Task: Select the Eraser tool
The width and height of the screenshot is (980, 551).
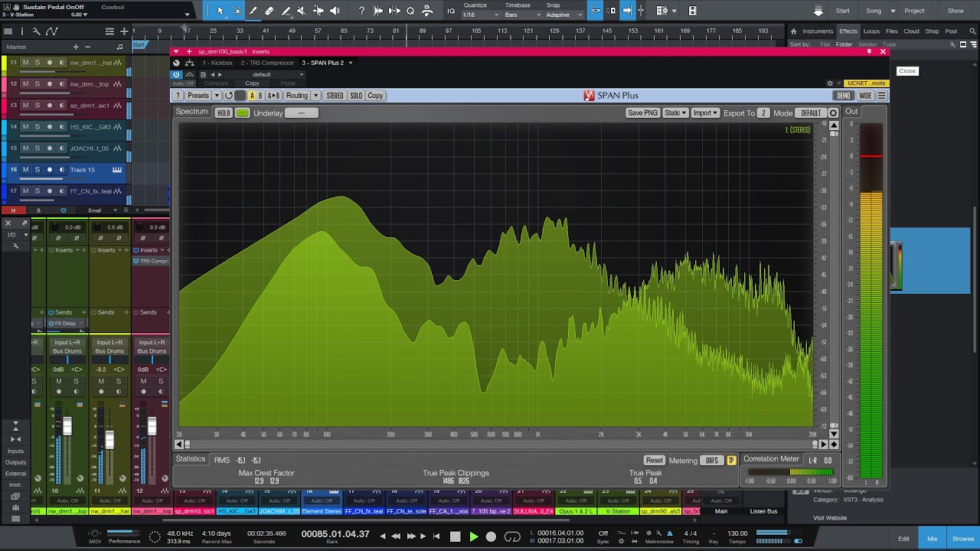Action: tap(269, 11)
